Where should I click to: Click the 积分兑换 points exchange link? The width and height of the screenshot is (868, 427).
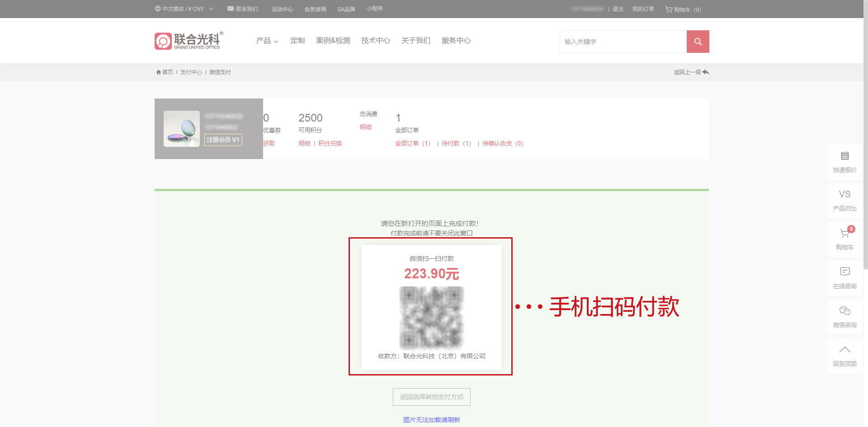330,143
